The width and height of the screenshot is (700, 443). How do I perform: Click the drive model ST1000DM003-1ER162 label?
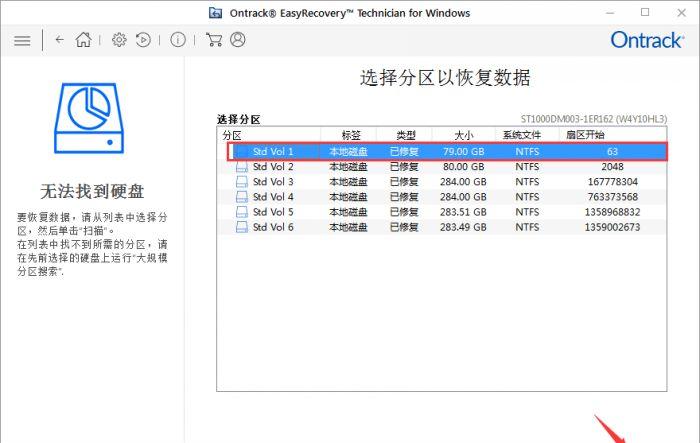pyautogui.click(x=594, y=119)
